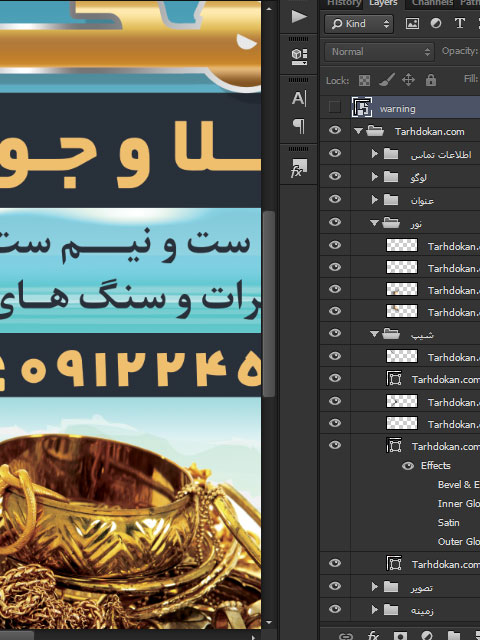Hide the اطلاعات تماس group
This screenshot has height=640, width=480.
335,153
